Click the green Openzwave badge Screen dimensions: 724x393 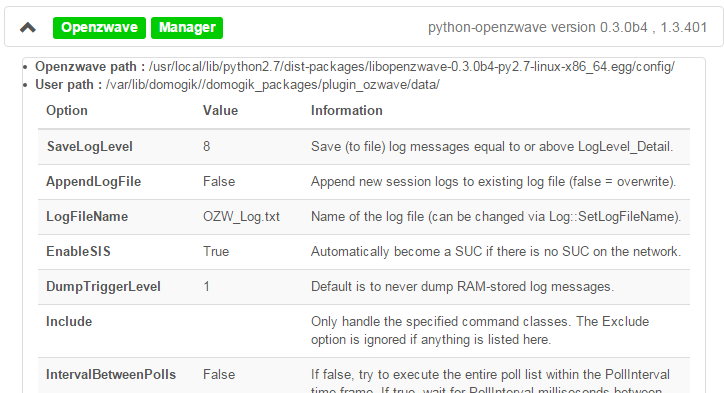99,28
